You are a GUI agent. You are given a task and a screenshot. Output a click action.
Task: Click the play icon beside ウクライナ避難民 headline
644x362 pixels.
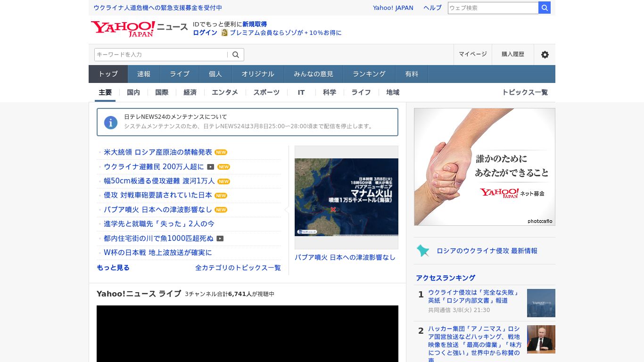click(211, 167)
